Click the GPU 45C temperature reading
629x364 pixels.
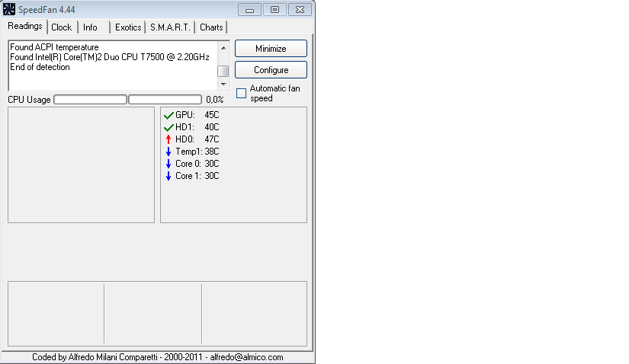coord(197,115)
